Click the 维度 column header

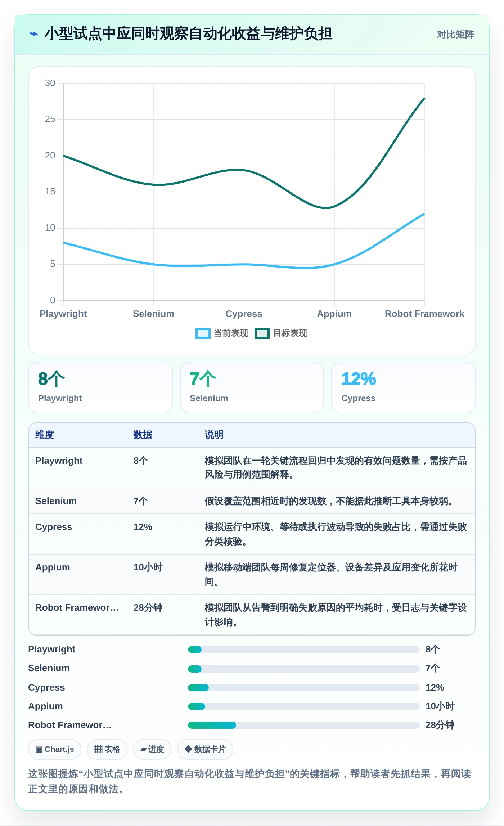(x=45, y=435)
